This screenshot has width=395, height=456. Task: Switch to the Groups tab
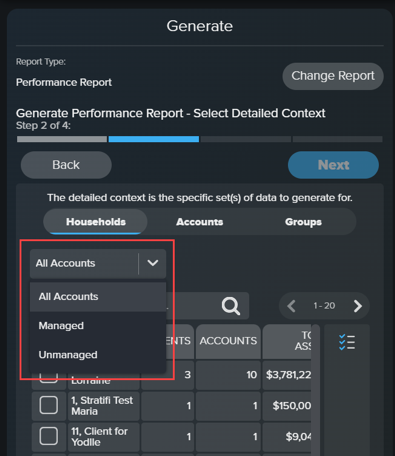(303, 222)
